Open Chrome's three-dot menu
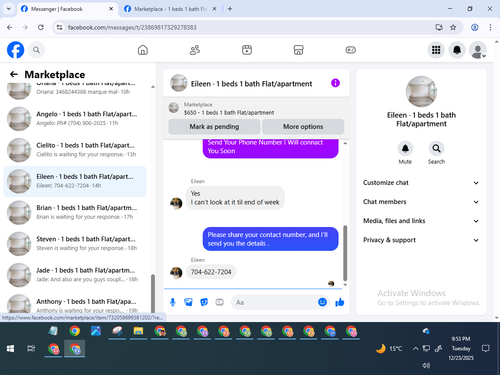Viewport: 500px width, 375px height. 490,27
